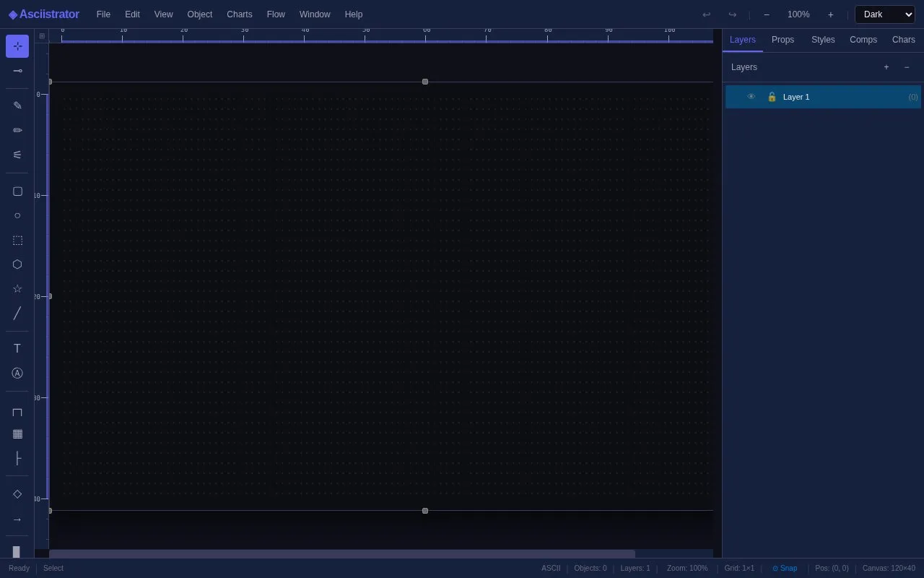
Task: Select the circled-A ASCII art text tool
Action: pos(17,373)
